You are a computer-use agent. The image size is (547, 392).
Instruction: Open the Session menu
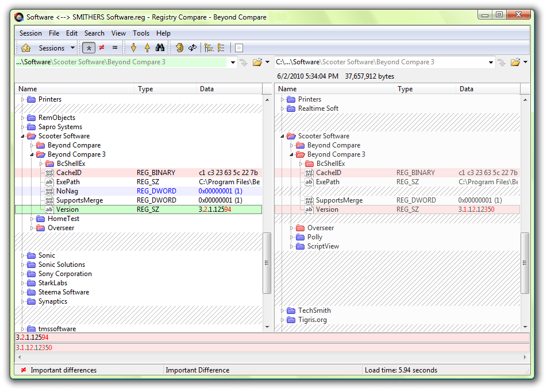point(30,33)
